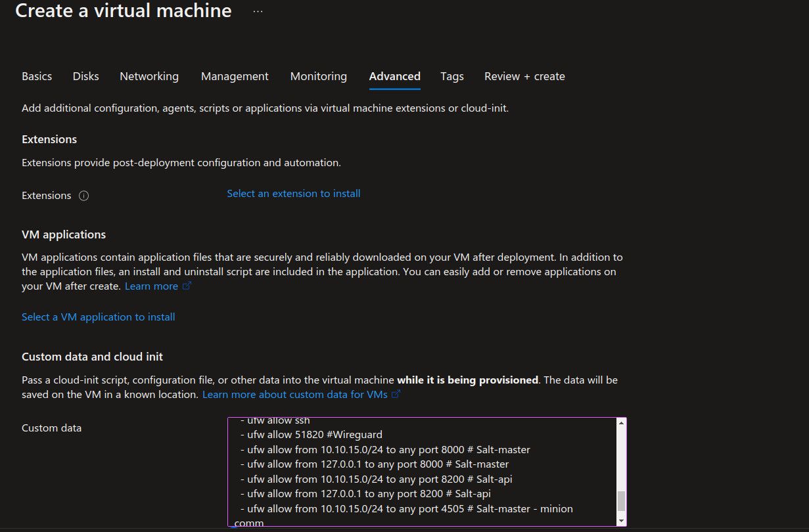The width and height of the screenshot is (809, 532).
Task: Click the external-link icon after custom data link
Action: click(x=396, y=394)
